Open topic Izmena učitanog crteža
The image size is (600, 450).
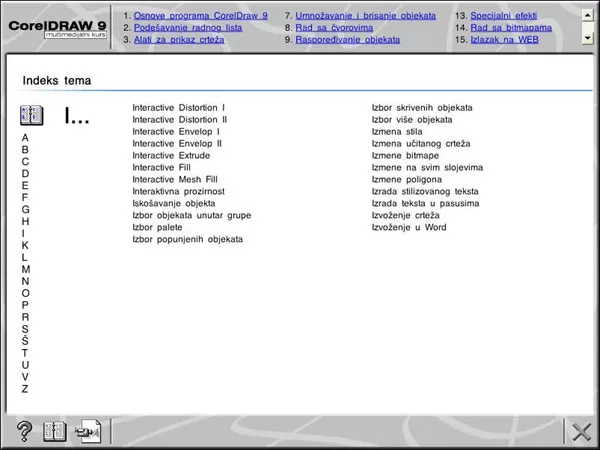[x=421, y=143]
